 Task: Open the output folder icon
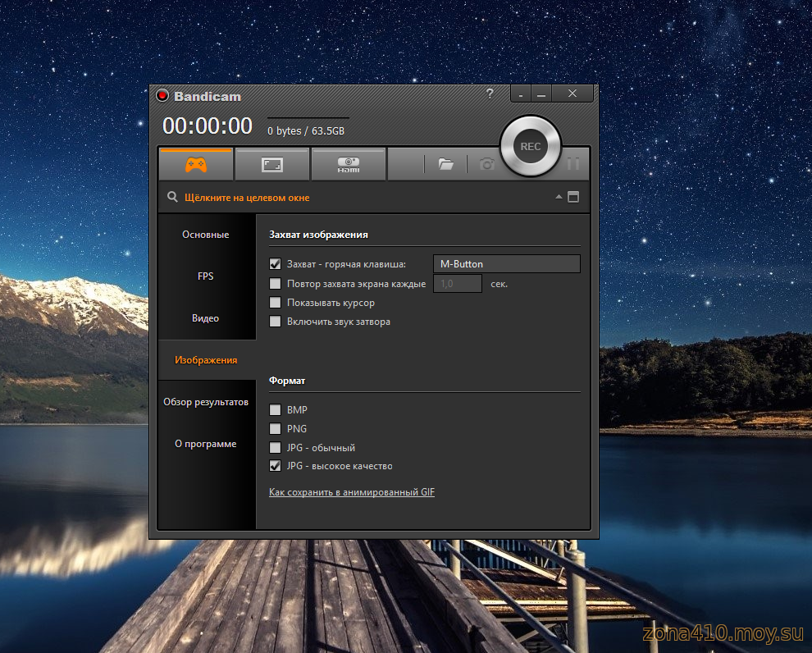tap(445, 165)
